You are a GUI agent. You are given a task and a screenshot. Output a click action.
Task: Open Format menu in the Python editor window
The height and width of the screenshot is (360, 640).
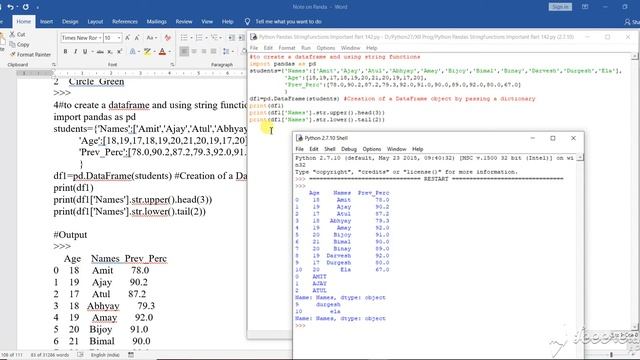pyautogui.click(x=287, y=48)
